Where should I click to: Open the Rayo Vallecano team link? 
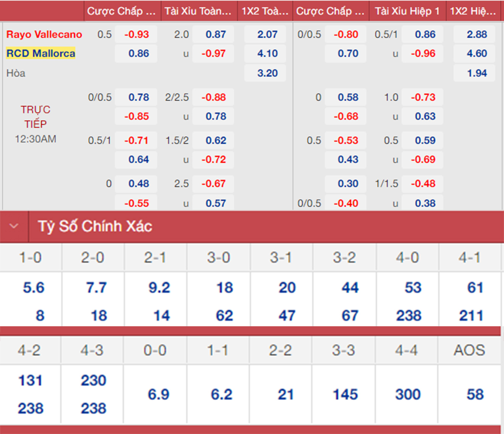click(x=44, y=34)
